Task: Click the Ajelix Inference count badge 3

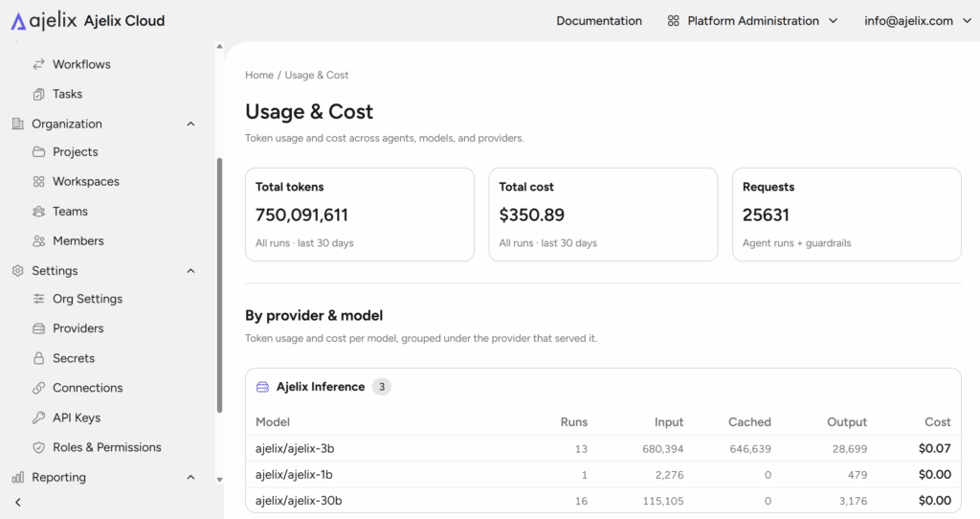Action: tap(382, 387)
